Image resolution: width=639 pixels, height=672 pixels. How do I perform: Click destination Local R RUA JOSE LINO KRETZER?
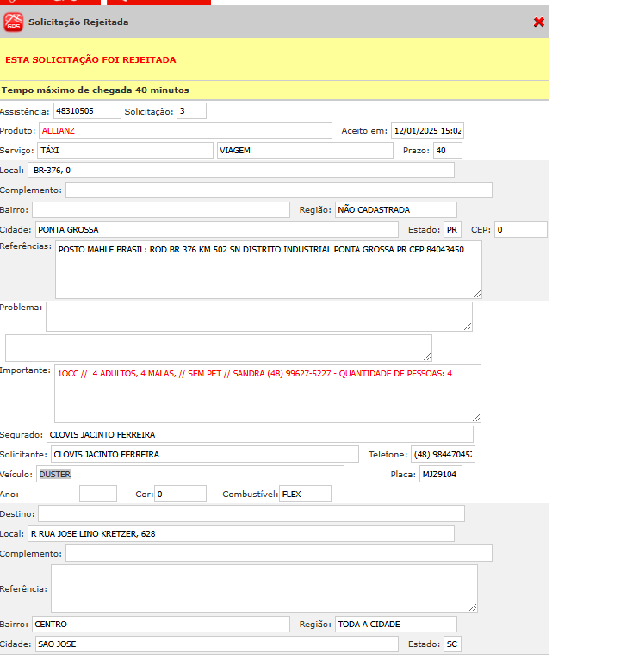pyautogui.click(x=241, y=533)
